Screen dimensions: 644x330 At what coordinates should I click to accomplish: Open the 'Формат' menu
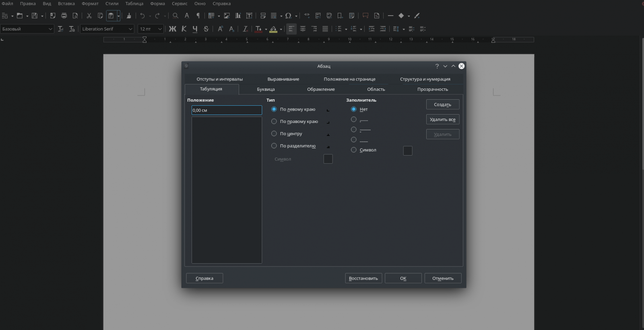(x=90, y=4)
